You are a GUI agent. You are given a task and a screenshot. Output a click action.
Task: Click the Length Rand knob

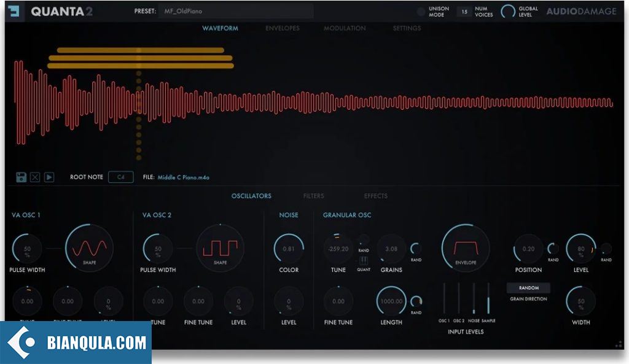(416, 301)
